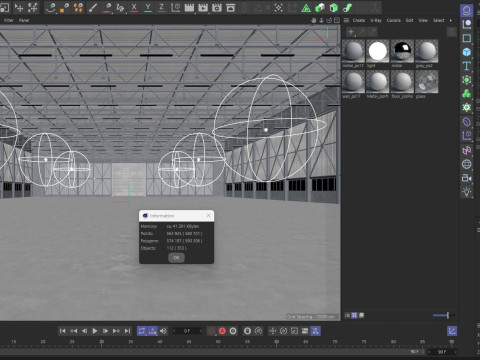Toggle red Autokeying button

click(222, 331)
